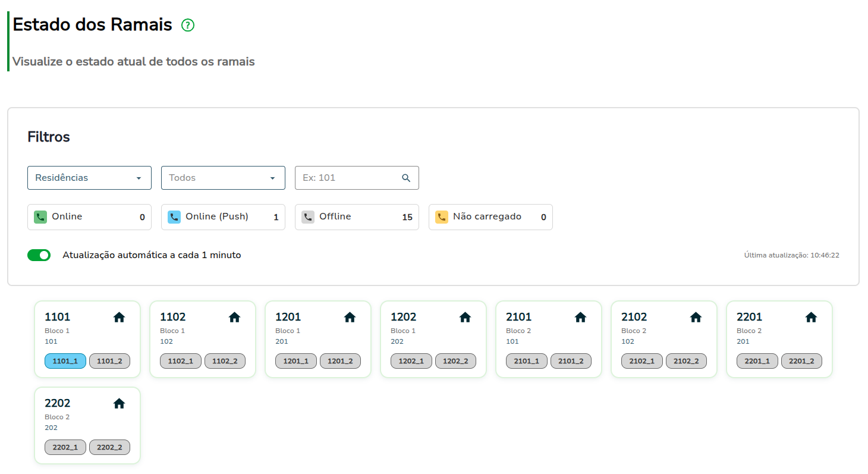Click the gray Offline phone icon
Image resolution: width=868 pixels, height=474 pixels.
pos(308,217)
